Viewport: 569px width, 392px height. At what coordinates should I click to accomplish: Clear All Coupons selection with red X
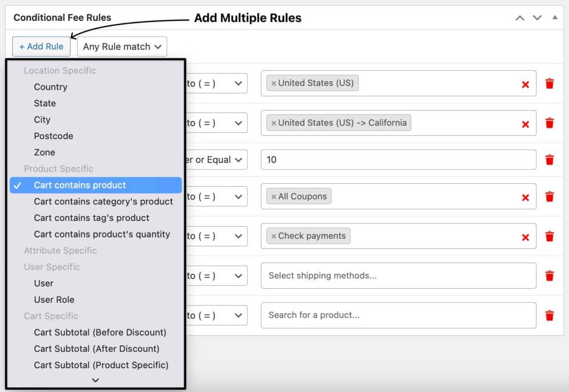(525, 197)
